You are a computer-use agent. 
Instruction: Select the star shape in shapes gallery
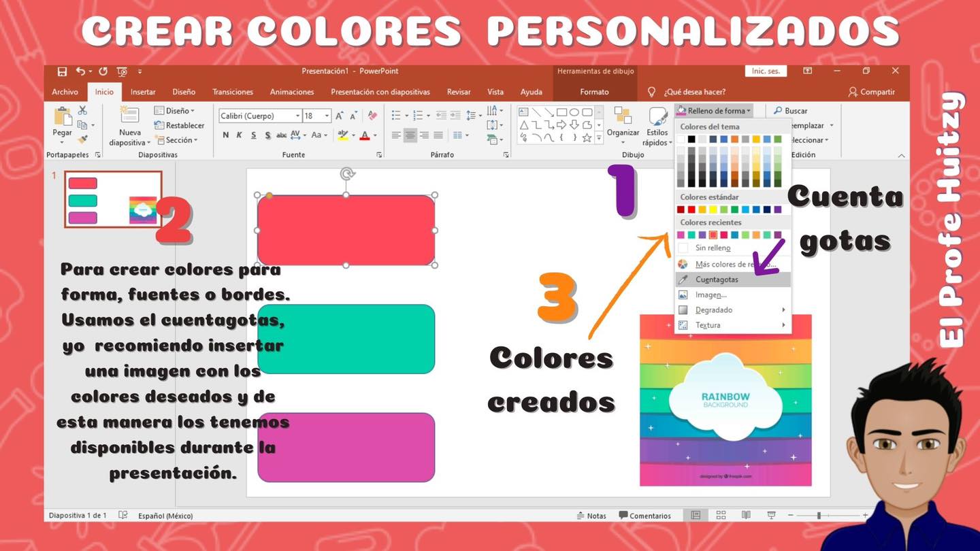(x=586, y=137)
